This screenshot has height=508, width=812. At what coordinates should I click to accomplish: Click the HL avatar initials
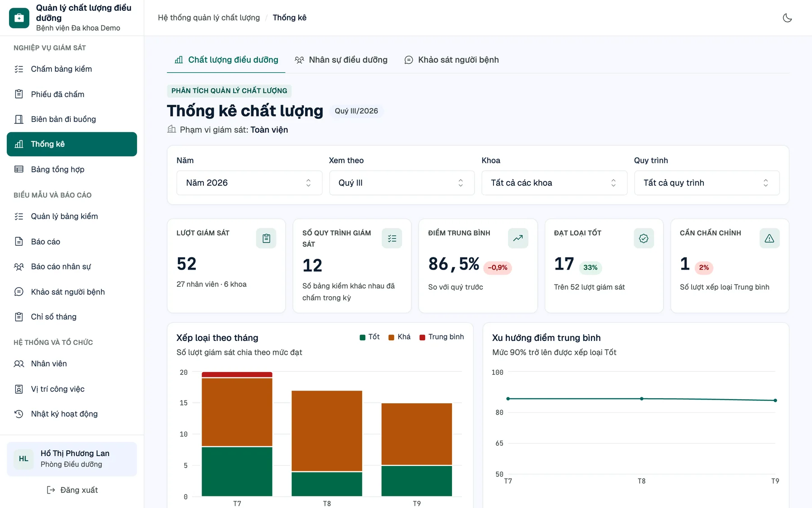pos(23,459)
